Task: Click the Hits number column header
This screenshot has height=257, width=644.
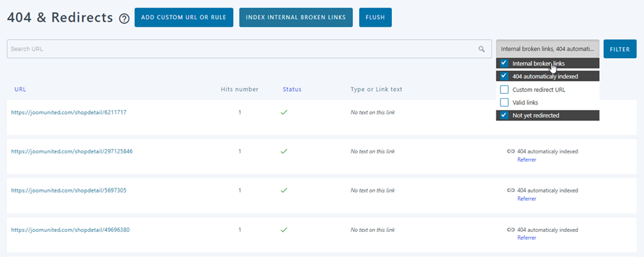Action: click(x=239, y=89)
